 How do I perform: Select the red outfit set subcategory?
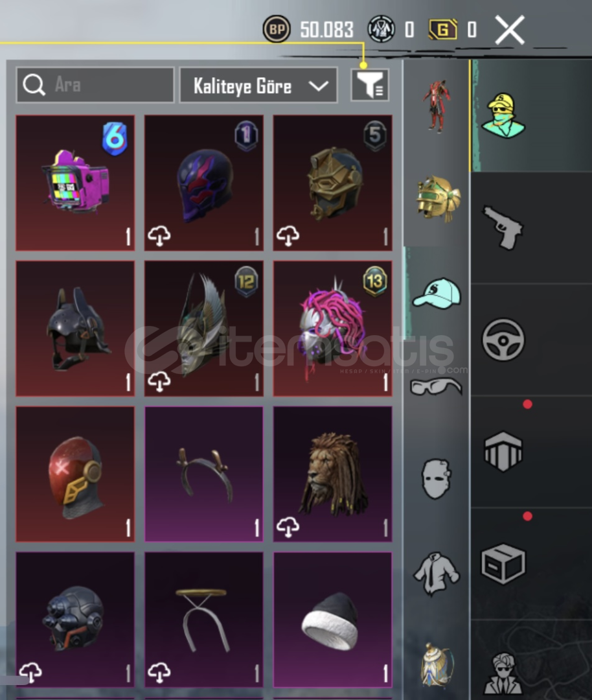(x=437, y=107)
